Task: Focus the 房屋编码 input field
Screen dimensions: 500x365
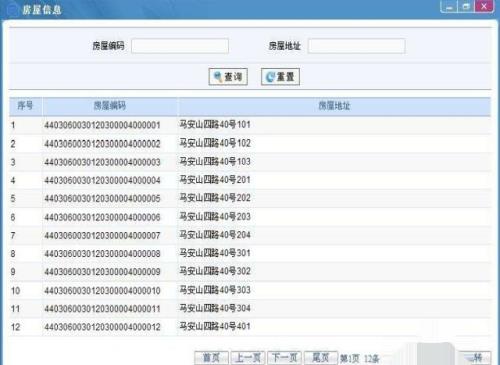Action: coord(180,46)
